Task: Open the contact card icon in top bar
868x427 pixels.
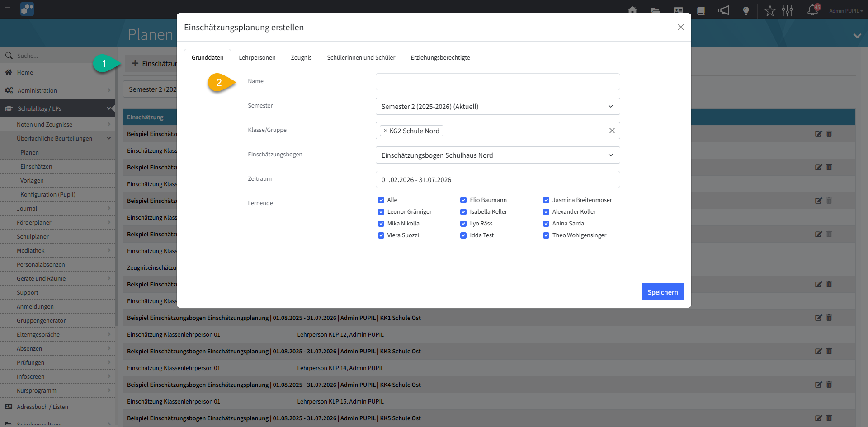Action: (x=678, y=10)
